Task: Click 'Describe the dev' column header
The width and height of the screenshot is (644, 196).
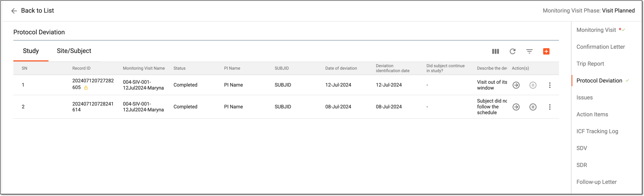Action: pos(492,68)
